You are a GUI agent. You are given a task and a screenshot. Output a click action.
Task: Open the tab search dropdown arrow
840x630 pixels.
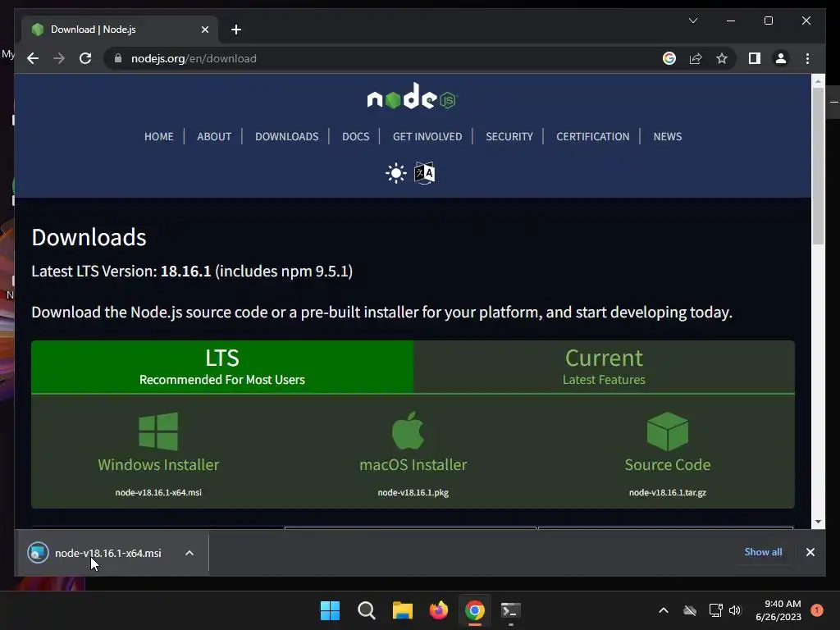pos(692,21)
